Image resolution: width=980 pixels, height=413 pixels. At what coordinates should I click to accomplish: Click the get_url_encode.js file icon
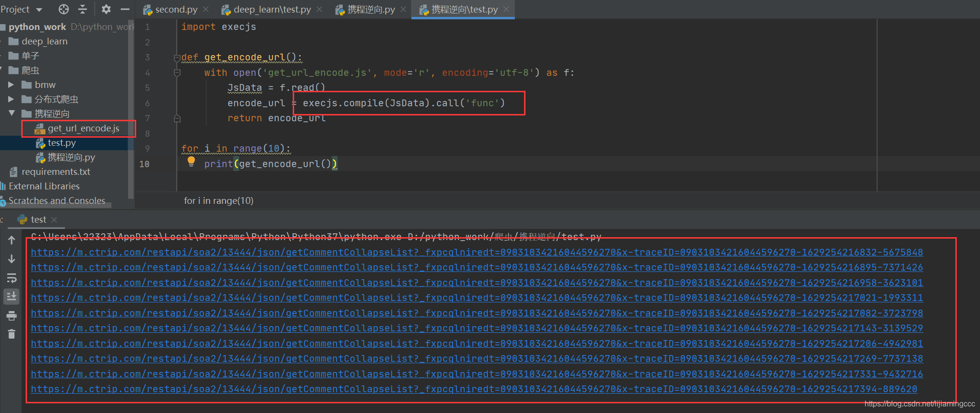pos(40,128)
